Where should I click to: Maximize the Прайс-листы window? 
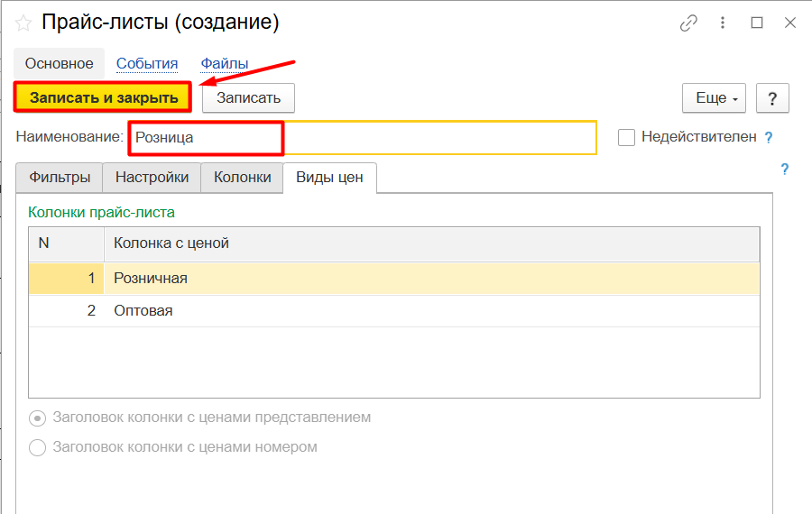pos(757,23)
